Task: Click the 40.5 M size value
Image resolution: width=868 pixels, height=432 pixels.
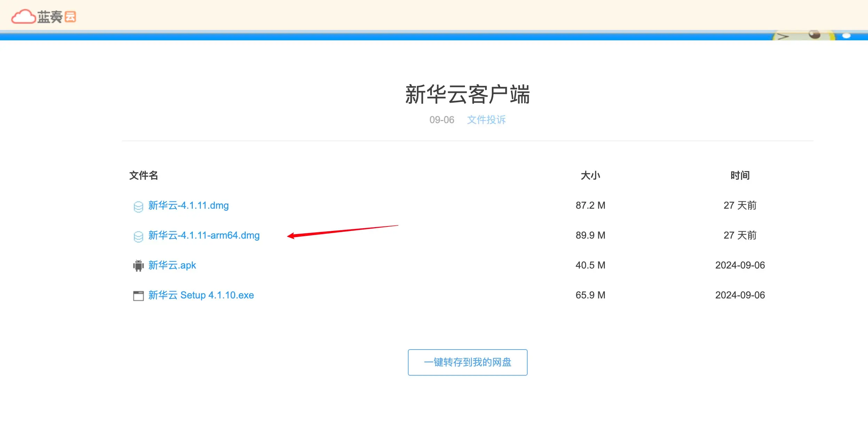Action: pos(590,265)
